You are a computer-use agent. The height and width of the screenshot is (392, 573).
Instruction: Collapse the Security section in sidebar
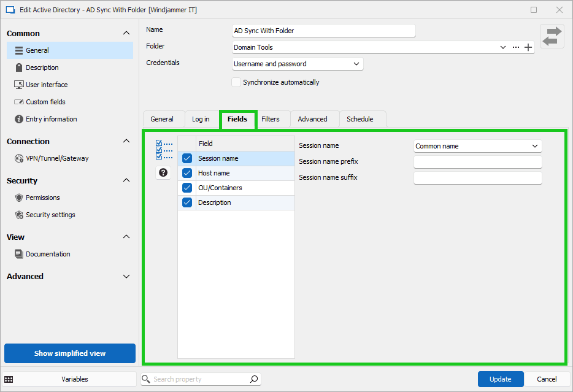pos(126,180)
